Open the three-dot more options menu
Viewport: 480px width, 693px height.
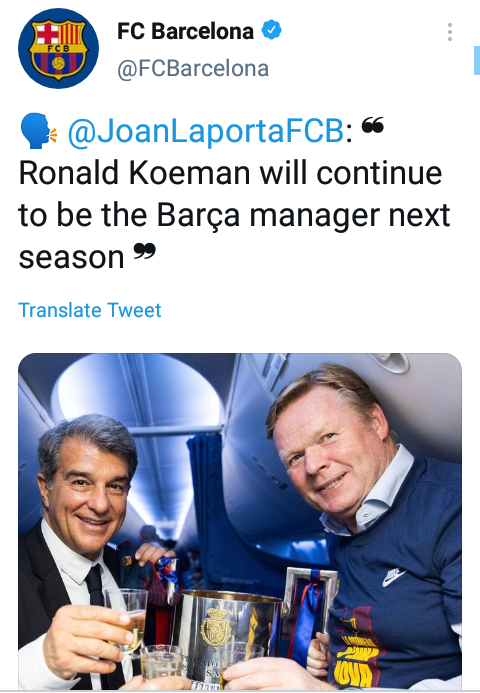tap(450, 32)
